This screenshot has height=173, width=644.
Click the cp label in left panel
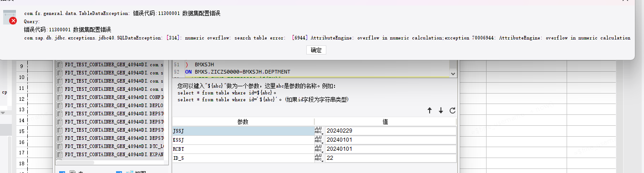click(5, 92)
